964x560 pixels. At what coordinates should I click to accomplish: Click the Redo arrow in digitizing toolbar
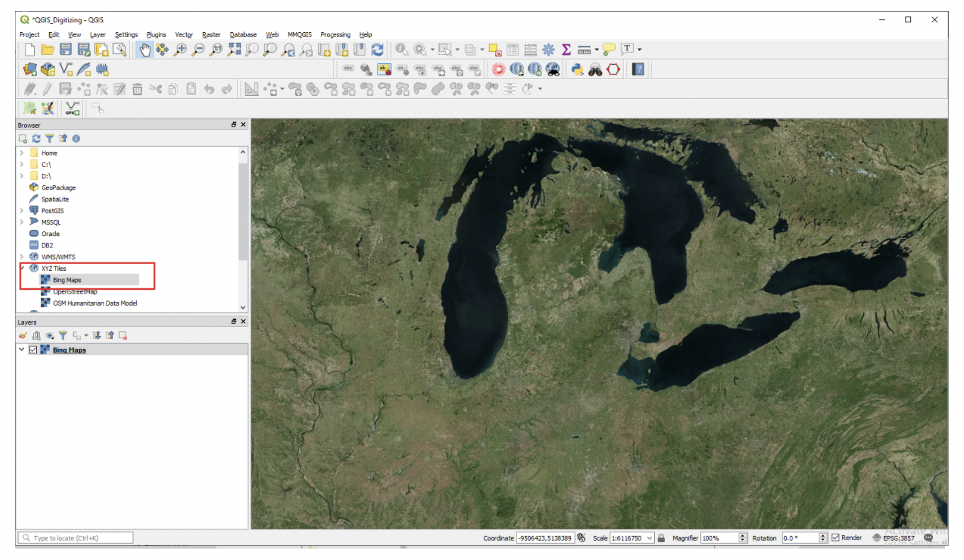(x=227, y=89)
